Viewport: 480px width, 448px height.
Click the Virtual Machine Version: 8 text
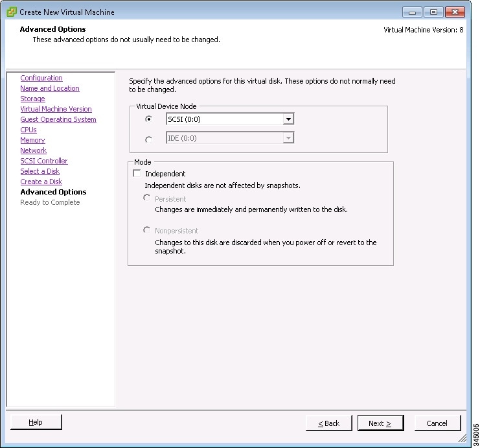pyautogui.click(x=424, y=30)
